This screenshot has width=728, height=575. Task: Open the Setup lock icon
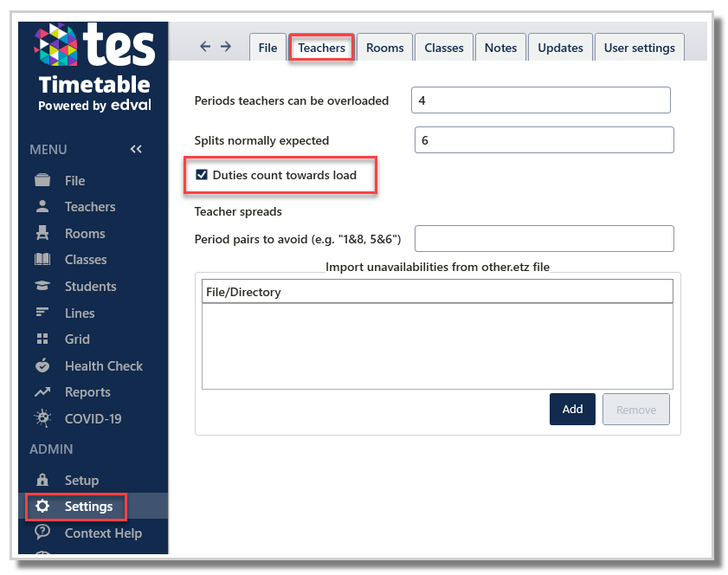click(x=42, y=480)
